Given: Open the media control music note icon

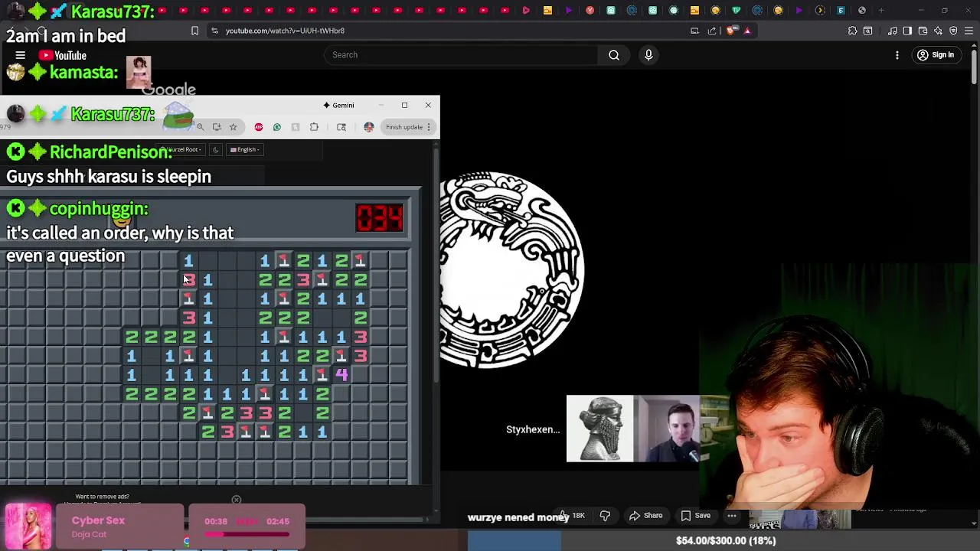Looking at the screenshot, I should (x=893, y=31).
